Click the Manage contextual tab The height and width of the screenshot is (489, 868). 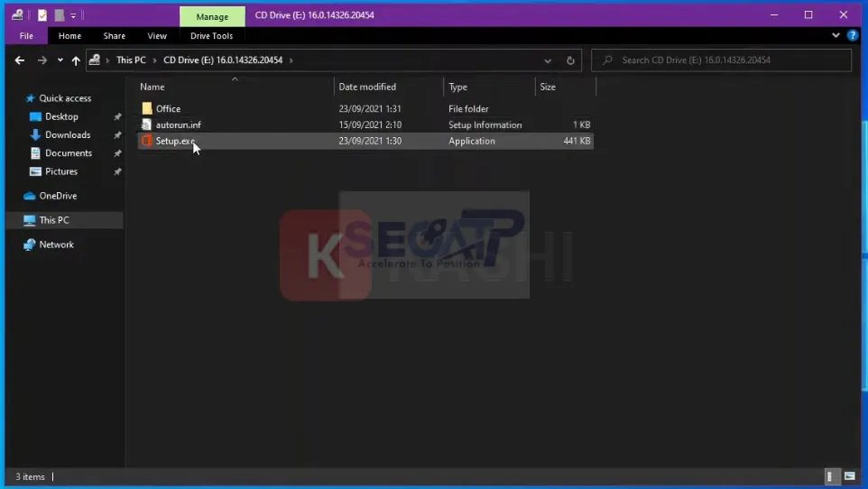click(x=212, y=16)
